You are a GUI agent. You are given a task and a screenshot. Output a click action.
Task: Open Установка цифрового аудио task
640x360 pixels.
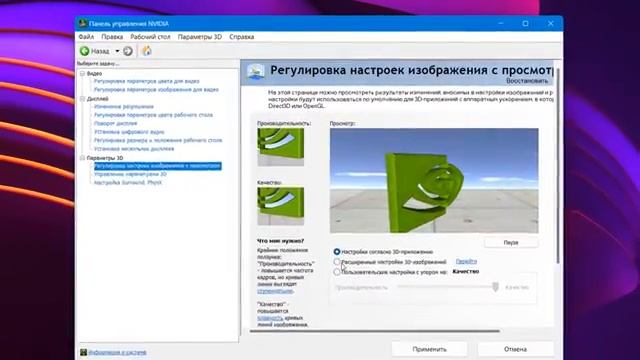click(x=129, y=132)
